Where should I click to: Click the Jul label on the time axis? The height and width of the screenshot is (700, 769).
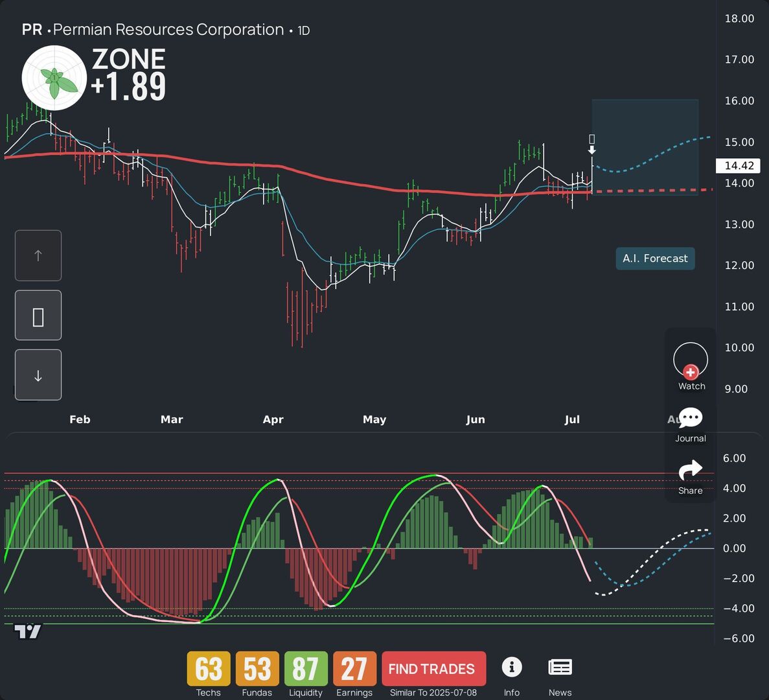pos(572,419)
